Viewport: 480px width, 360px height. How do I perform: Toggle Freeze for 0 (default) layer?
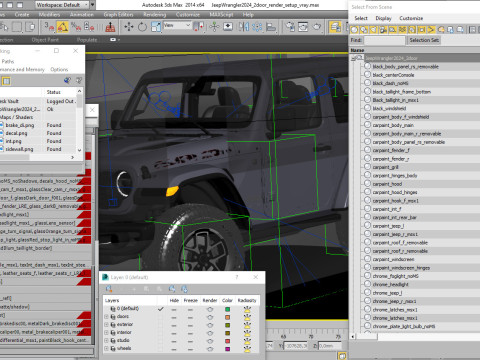(190, 309)
